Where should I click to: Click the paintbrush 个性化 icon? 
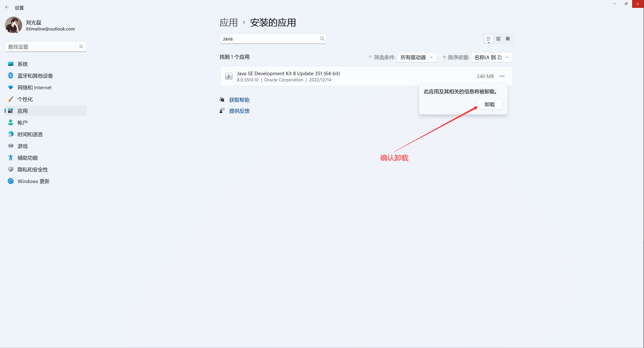tap(11, 99)
